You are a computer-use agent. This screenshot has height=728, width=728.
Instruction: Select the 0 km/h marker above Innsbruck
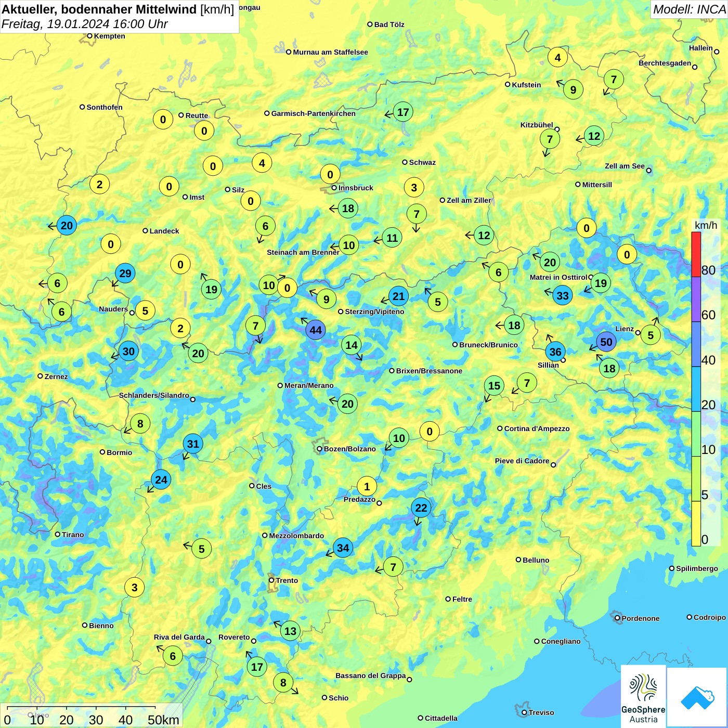pos(330,175)
